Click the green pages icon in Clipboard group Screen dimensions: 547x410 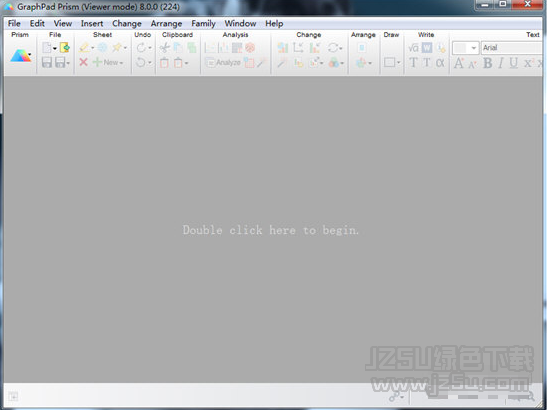tap(192, 47)
